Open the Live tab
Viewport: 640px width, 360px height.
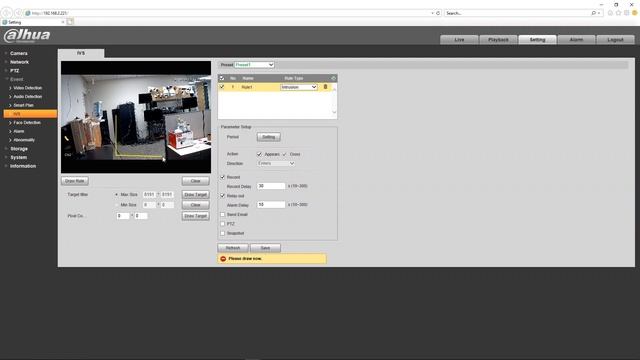(x=459, y=40)
